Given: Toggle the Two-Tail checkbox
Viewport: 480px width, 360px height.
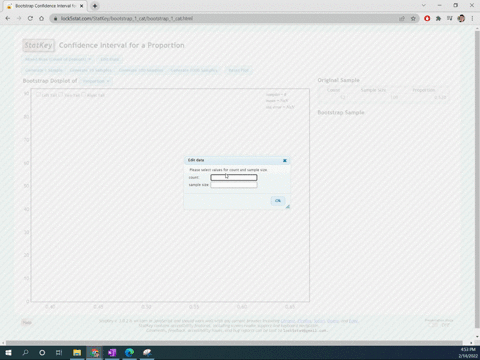Looking at the screenshot, I should point(61,95).
